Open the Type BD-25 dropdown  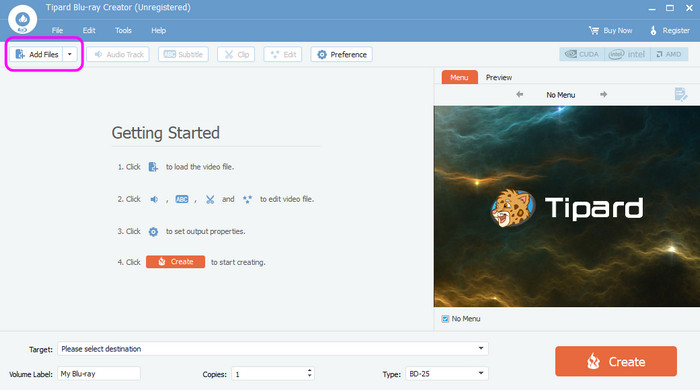pyautogui.click(x=447, y=373)
